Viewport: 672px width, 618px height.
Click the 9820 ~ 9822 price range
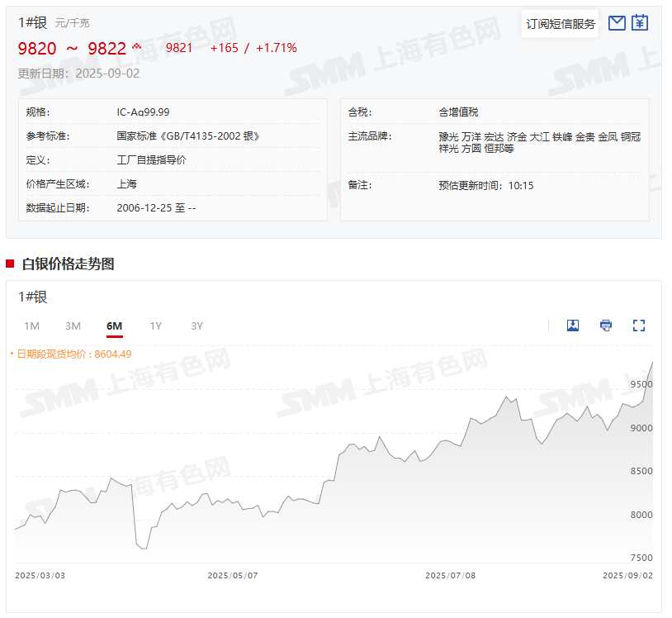click(x=72, y=48)
